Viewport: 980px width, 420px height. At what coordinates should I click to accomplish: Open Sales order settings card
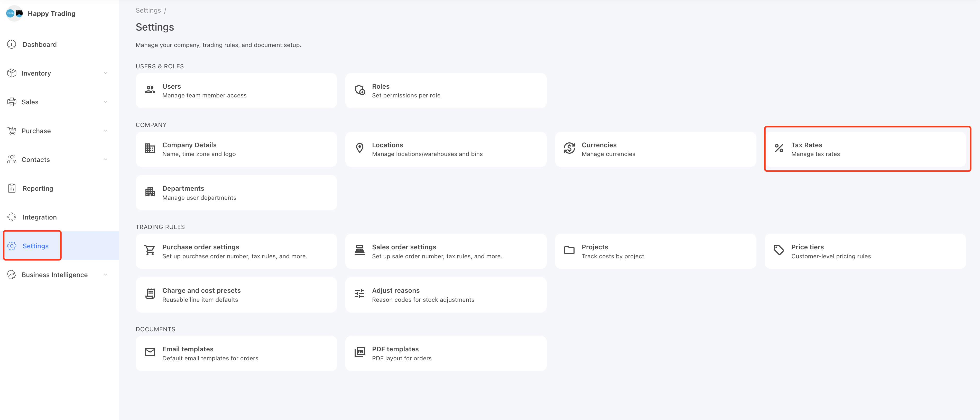tap(446, 251)
